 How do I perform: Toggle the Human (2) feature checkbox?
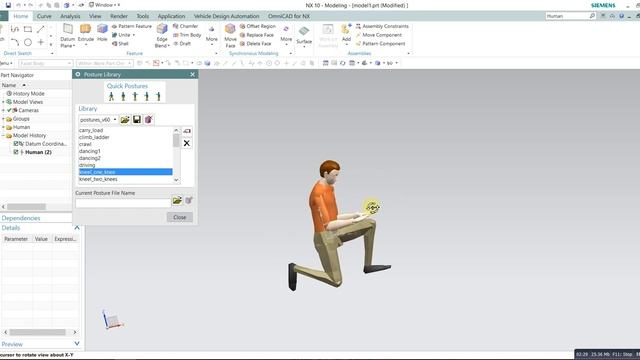coord(16,152)
